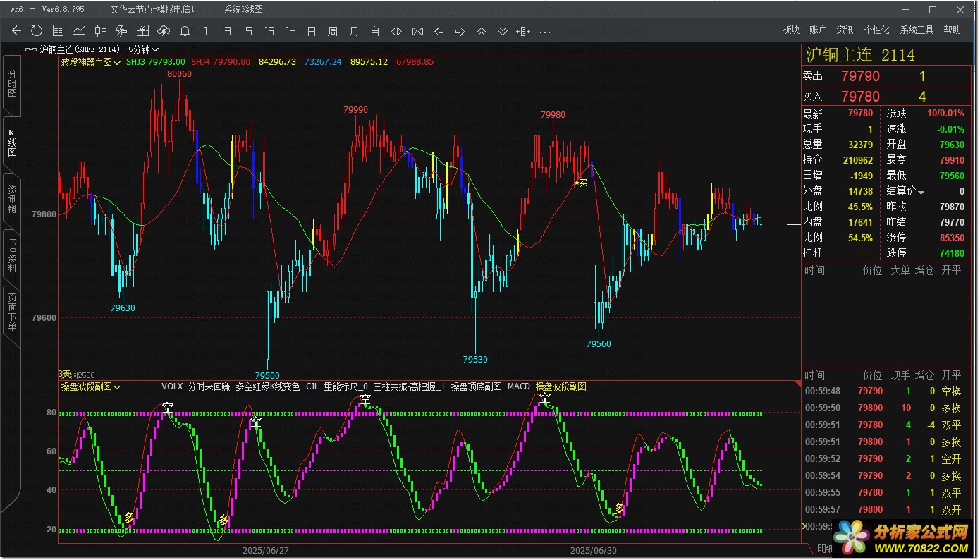Switch to the K线图 side tab
Screen dimensions: 980x560
pyautogui.click(x=12, y=142)
